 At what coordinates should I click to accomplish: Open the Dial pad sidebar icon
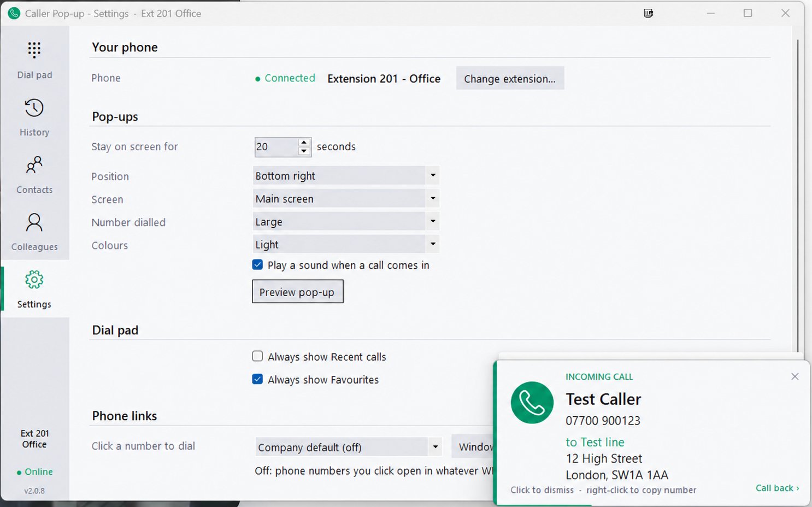click(34, 50)
